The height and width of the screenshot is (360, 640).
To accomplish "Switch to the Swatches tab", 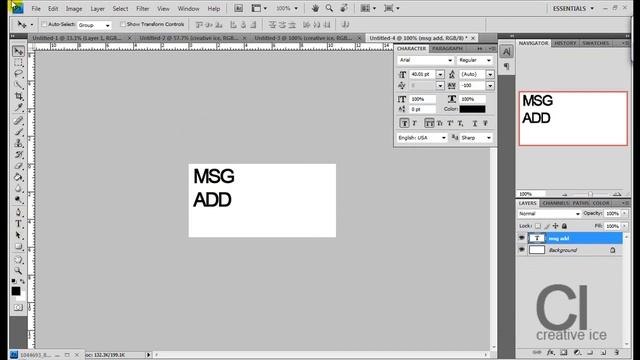I will (x=596, y=43).
